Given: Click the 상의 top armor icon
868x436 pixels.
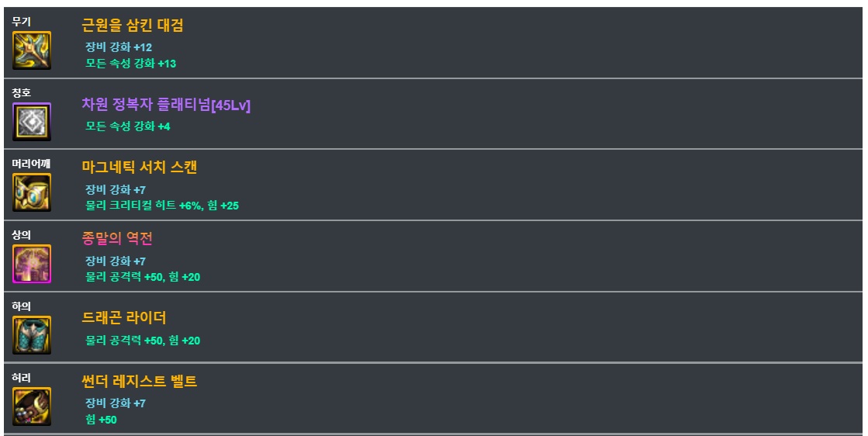Looking at the screenshot, I should [32, 264].
